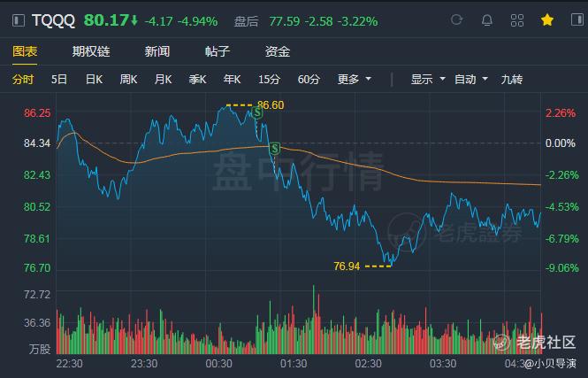Image resolution: width=588 pixels, height=378 pixels.
Task: Click the lower S sell marker
Action: point(274,149)
